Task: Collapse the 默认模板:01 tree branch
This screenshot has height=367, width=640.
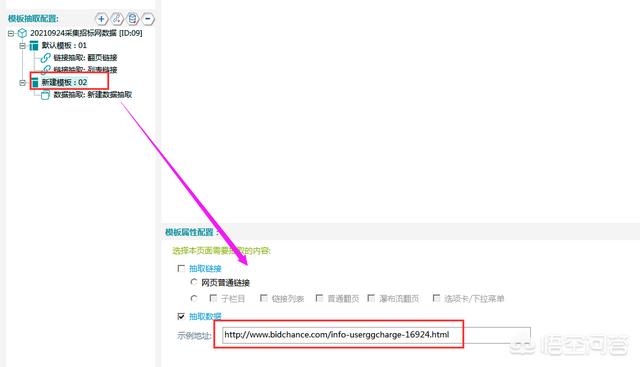Action: (23, 46)
